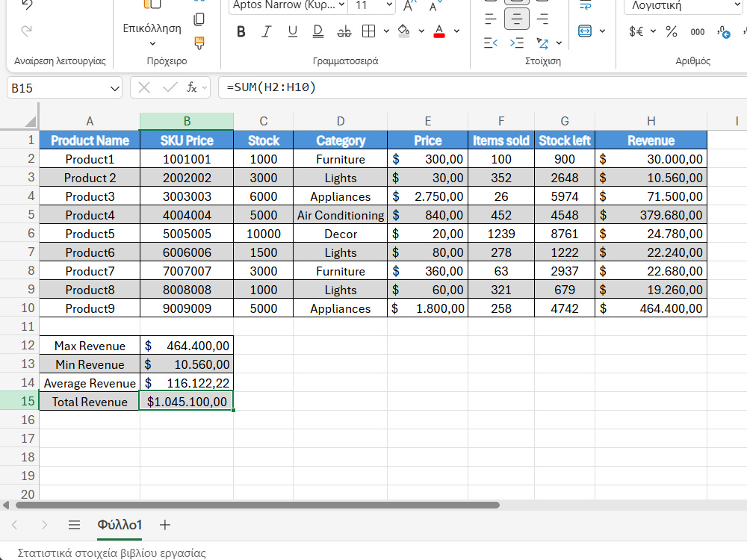Toggle Italic formatting

(267, 31)
